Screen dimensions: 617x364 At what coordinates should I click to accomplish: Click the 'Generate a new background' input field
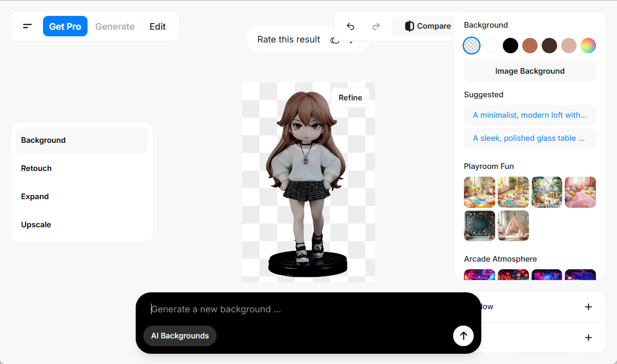pos(307,309)
